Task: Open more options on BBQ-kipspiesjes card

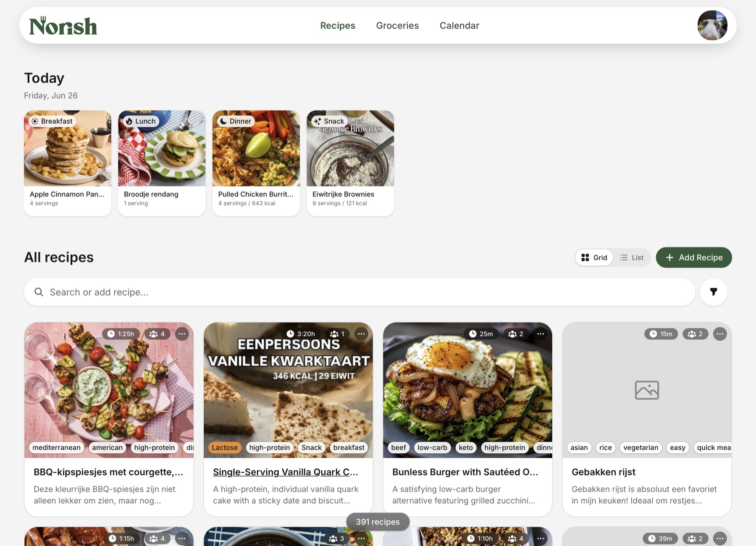Action: pyautogui.click(x=182, y=334)
